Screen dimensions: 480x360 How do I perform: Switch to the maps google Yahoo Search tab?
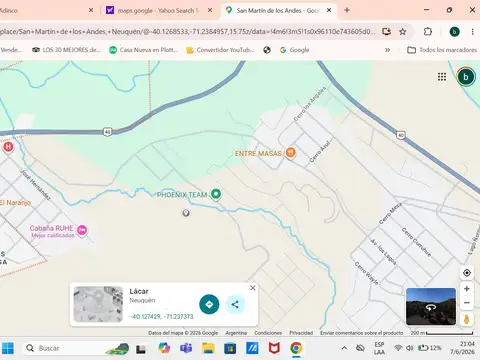point(157,10)
